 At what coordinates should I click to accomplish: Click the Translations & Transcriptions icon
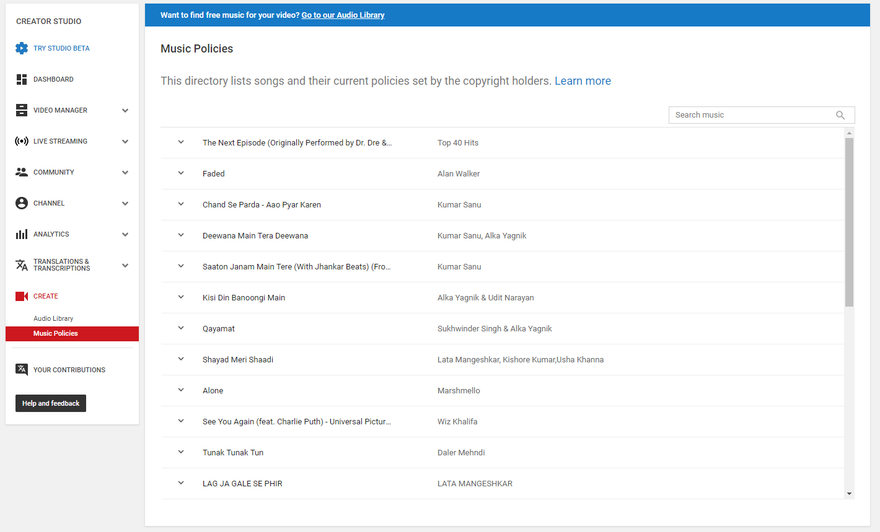click(x=22, y=265)
